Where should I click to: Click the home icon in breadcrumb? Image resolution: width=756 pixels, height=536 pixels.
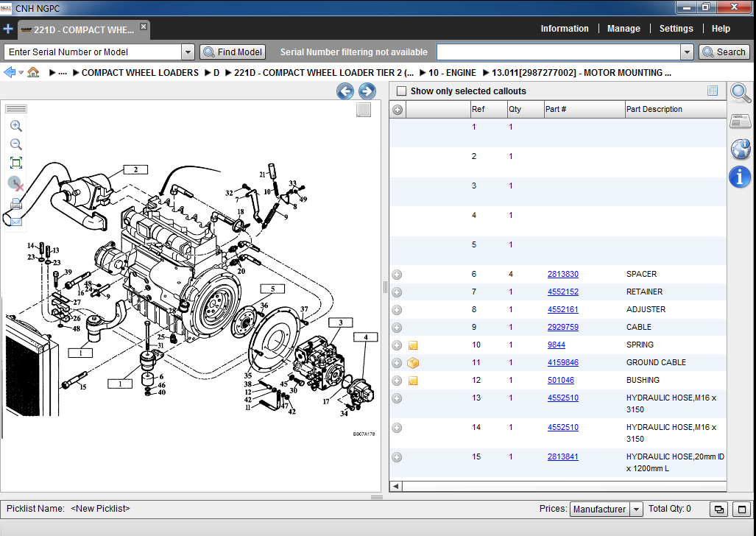[x=33, y=73]
